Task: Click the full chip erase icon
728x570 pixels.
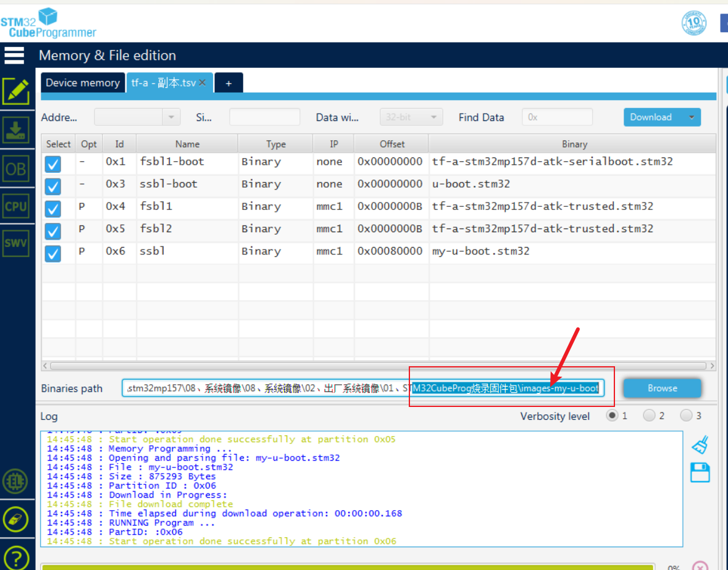Action: click(15, 519)
